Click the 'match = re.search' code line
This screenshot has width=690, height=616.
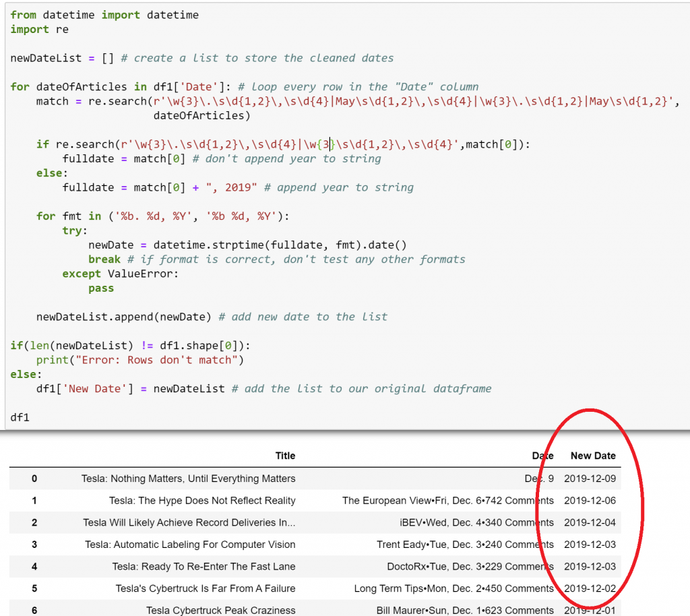click(358, 101)
